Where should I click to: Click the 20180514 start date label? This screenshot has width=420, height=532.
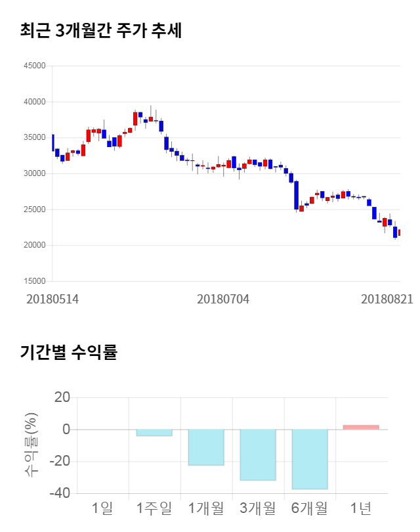coord(52,299)
